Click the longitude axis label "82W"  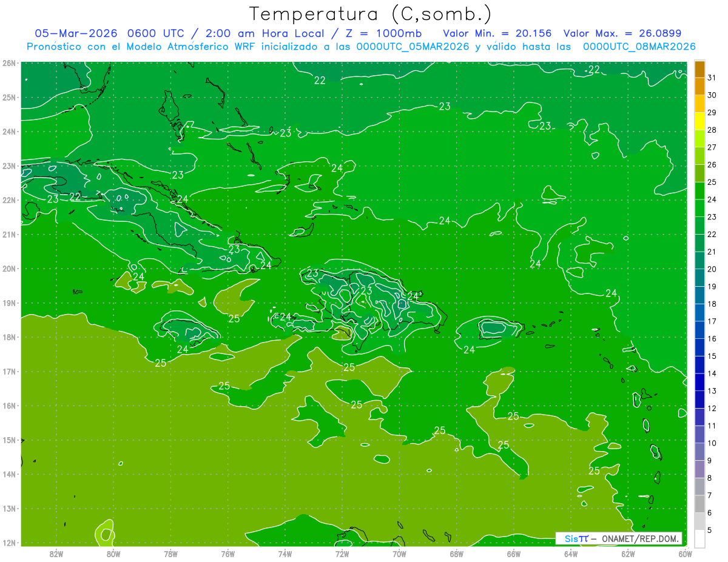click(56, 553)
